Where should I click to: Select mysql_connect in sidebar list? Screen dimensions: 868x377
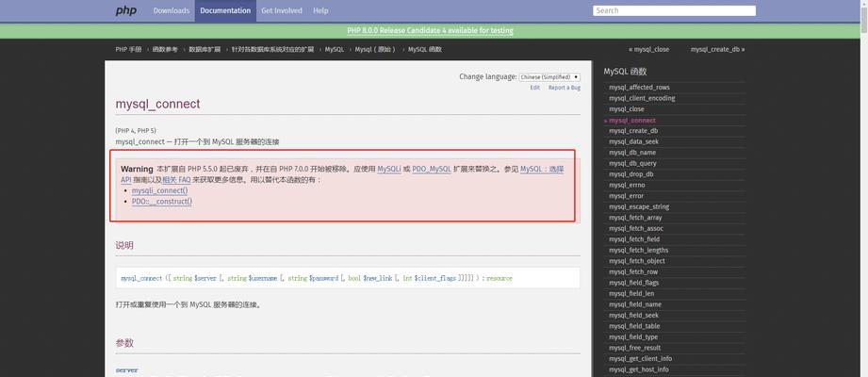tap(632, 120)
